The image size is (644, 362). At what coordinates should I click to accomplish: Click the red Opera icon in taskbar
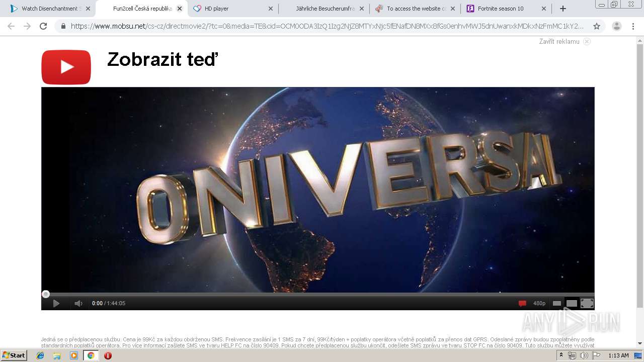click(108, 355)
